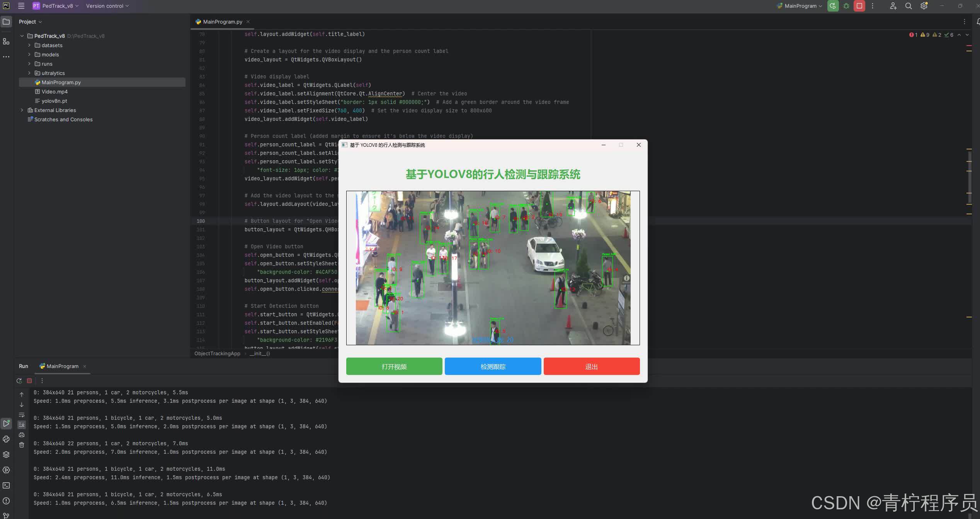The image size is (980, 519).
Task: Toggle scroll to end in Run console
Action: click(x=22, y=425)
